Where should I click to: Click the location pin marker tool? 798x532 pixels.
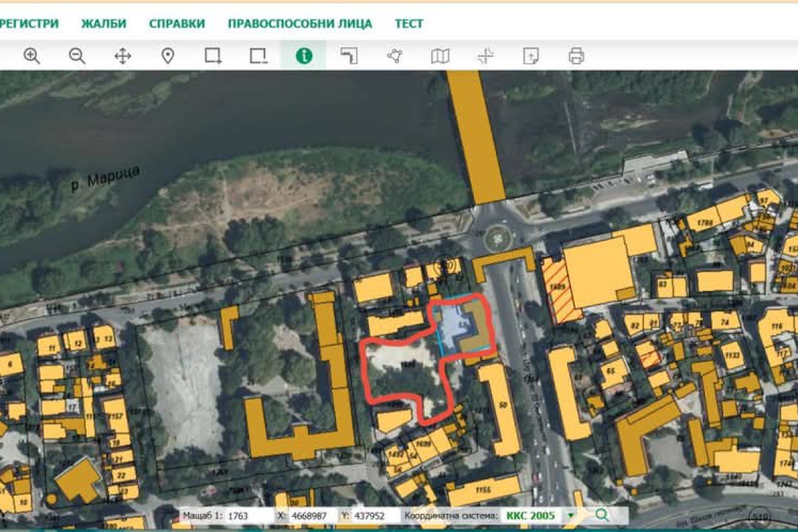click(x=168, y=56)
